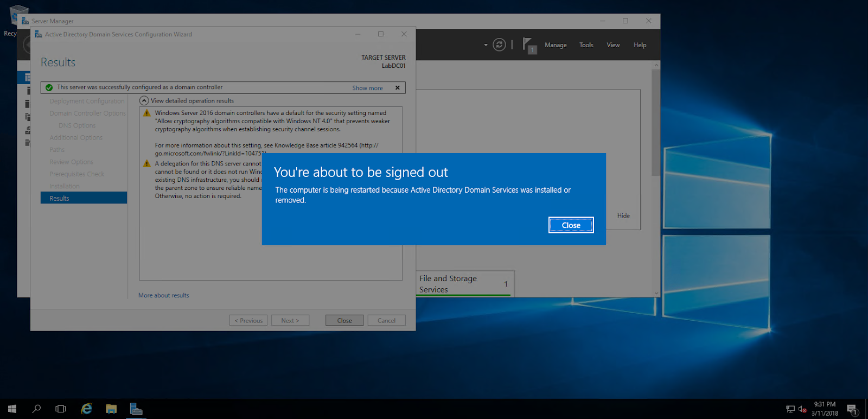Viewport: 868px width, 419px height.
Task: Open the Tools menu
Action: [586, 45]
